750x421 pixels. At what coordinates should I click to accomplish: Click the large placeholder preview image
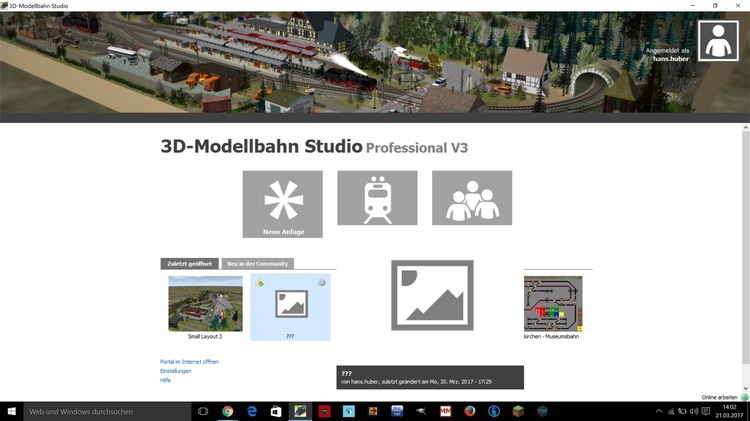coord(432,295)
